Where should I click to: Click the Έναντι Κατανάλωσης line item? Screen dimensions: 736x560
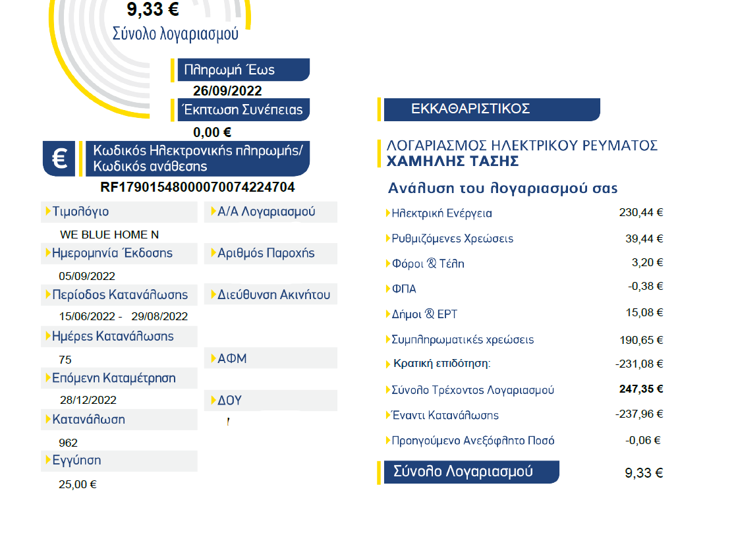pos(445,416)
